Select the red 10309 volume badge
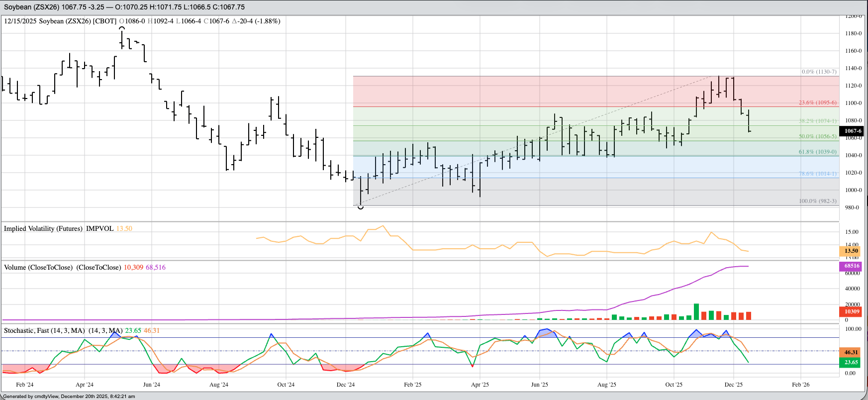 852,311
